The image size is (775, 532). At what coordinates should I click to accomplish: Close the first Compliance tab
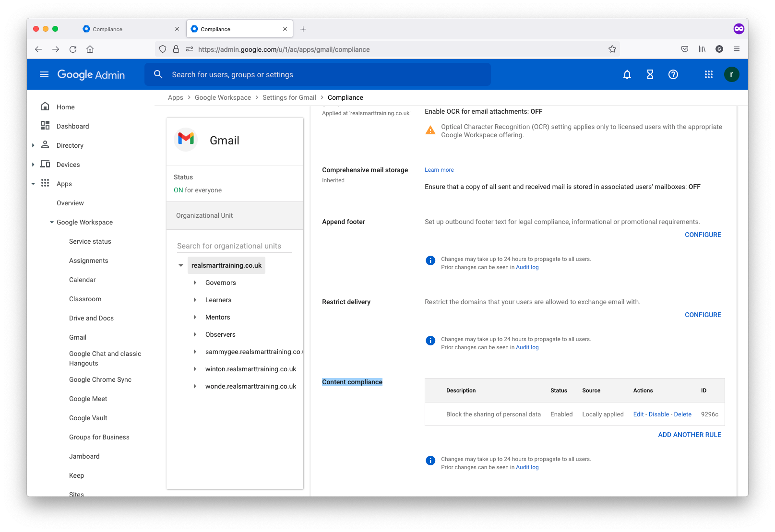pos(177,29)
